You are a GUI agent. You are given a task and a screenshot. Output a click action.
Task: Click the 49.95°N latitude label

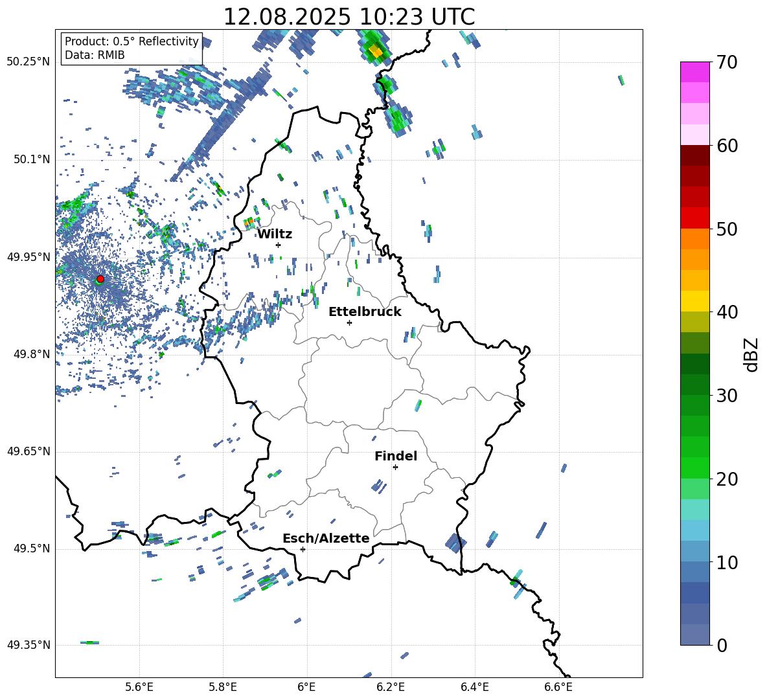point(29,257)
